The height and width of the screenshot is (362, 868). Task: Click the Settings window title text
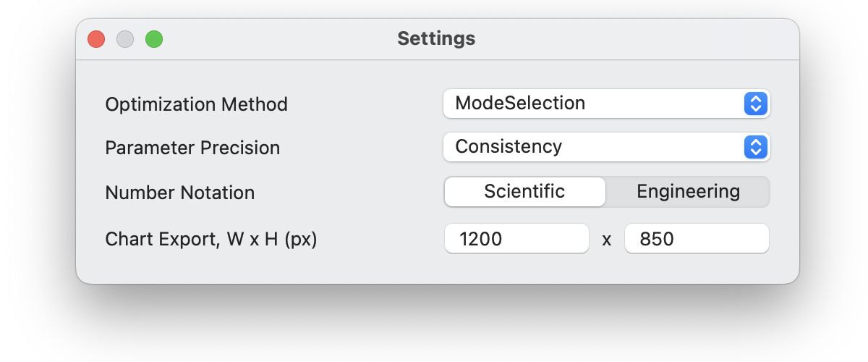(436, 38)
